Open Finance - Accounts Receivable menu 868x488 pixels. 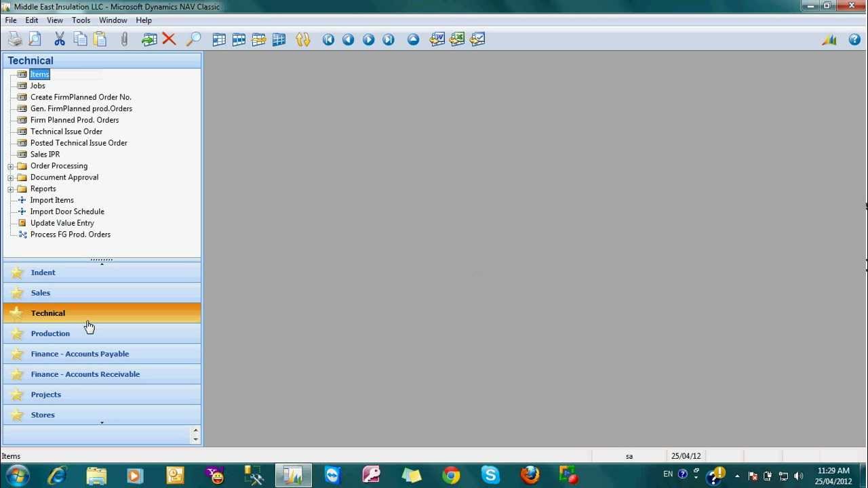(102, 374)
